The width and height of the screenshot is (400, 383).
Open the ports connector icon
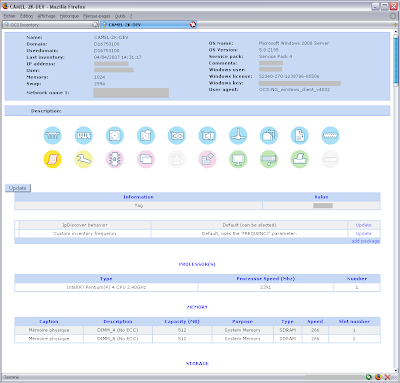tap(330, 135)
